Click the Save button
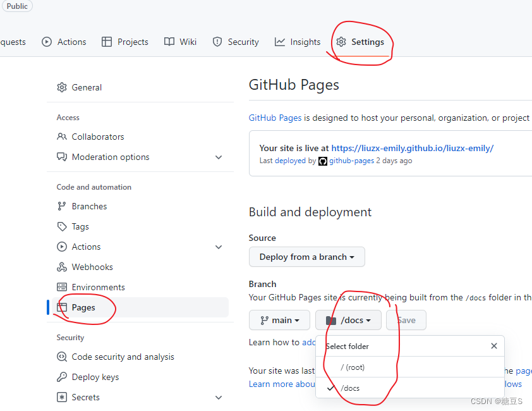The width and height of the screenshot is (532, 411). pyautogui.click(x=406, y=320)
